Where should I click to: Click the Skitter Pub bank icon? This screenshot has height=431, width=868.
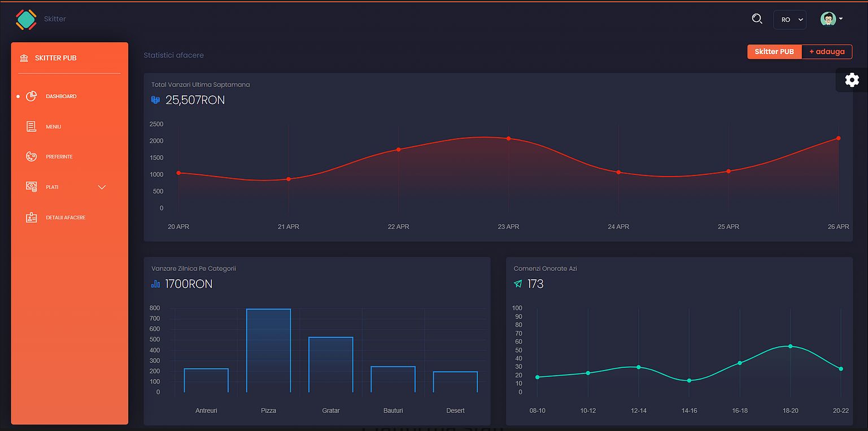coord(24,58)
